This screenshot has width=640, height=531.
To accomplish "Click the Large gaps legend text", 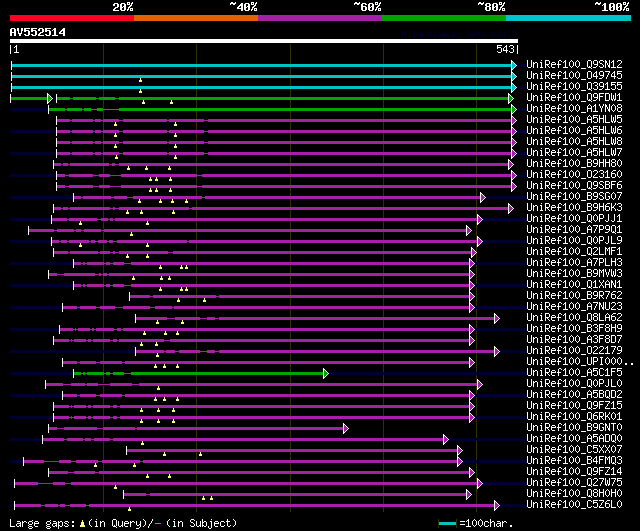I will click(x=123, y=523).
